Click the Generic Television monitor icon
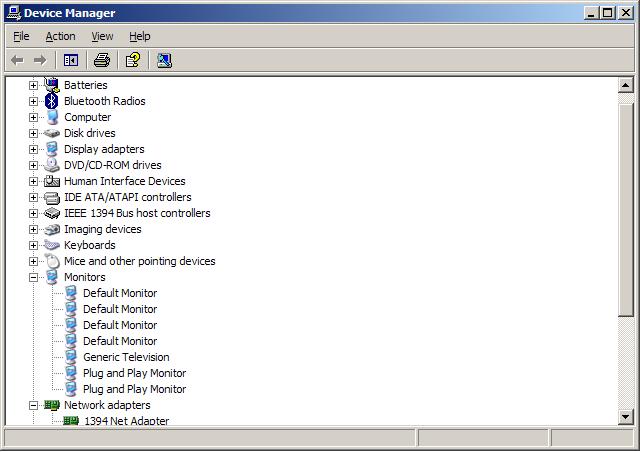This screenshot has height=452, width=640. [71, 357]
